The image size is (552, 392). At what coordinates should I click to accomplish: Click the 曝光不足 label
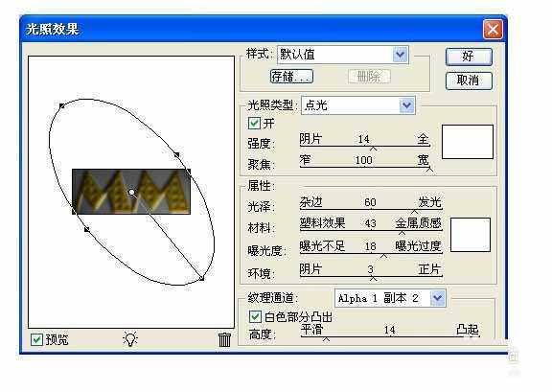pos(322,245)
